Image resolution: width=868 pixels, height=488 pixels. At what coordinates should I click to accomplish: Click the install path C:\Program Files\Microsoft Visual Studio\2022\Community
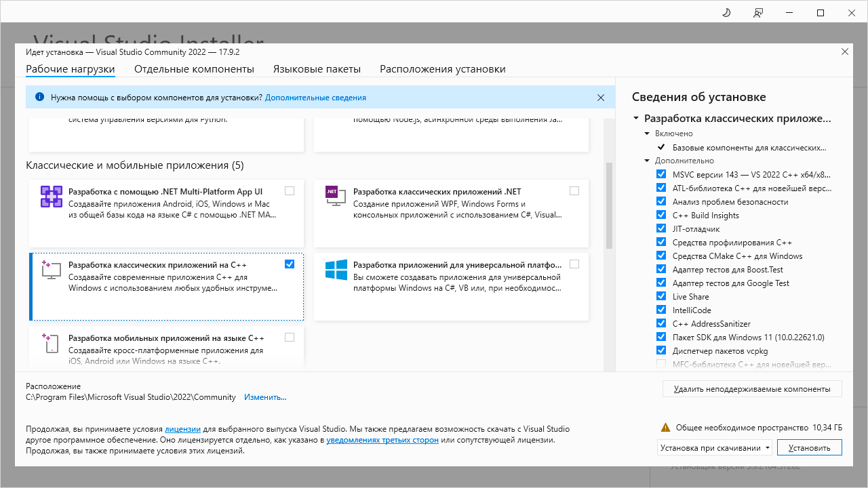[131, 397]
